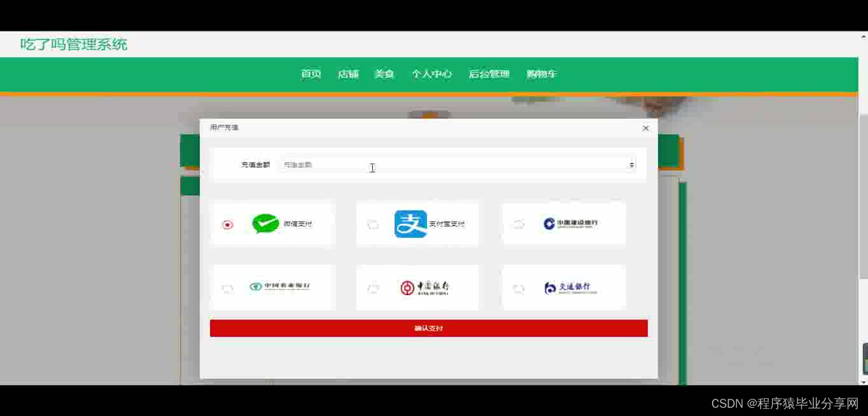The image size is (868, 416).
Task: Choose Bank of China radio button
Action: pos(373,289)
